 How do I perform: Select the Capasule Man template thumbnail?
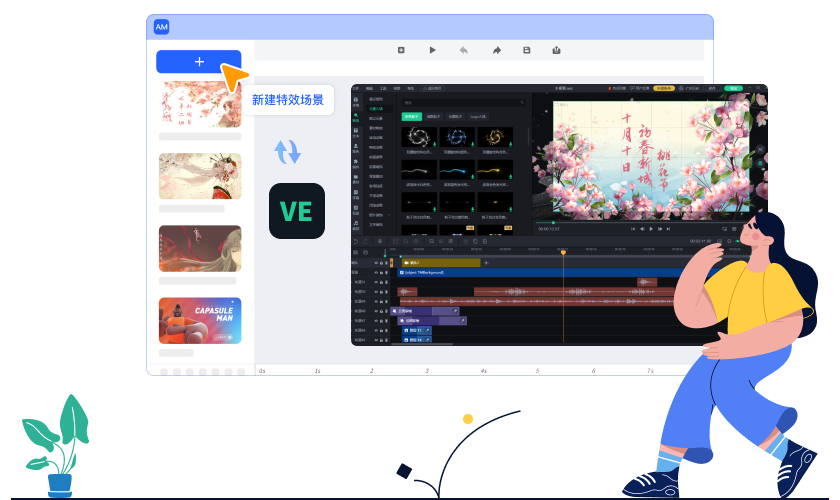[200, 320]
